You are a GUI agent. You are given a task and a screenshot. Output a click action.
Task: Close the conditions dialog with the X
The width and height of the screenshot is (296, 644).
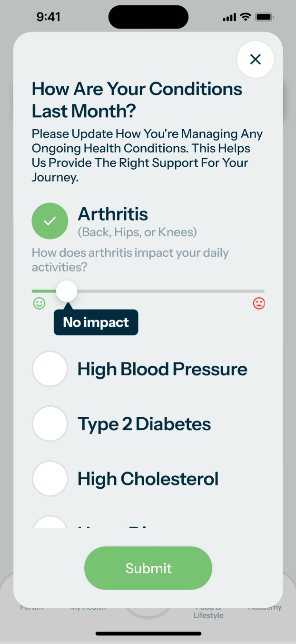point(256,60)
